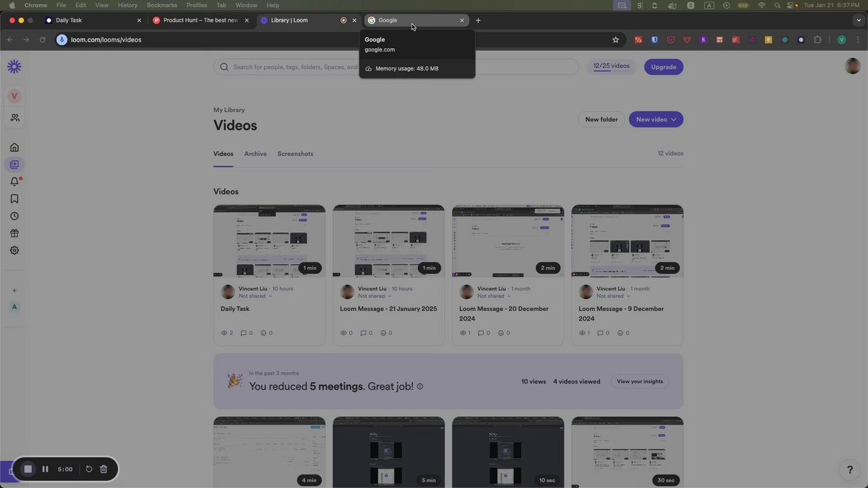Click the people icon in the sidebar
The width and height of the screenshot is (868, 488).
14,117
